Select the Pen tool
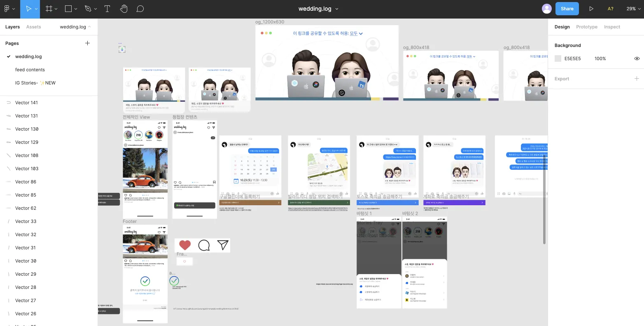 (88, 9)
